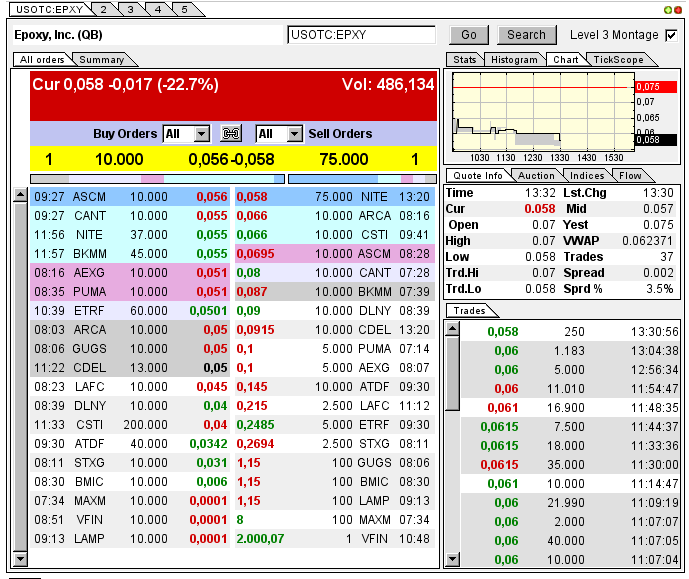The width and height of the screenshot is (689, 579).
Task: Open the Flow tab
Action: click(x=630, y=176)
